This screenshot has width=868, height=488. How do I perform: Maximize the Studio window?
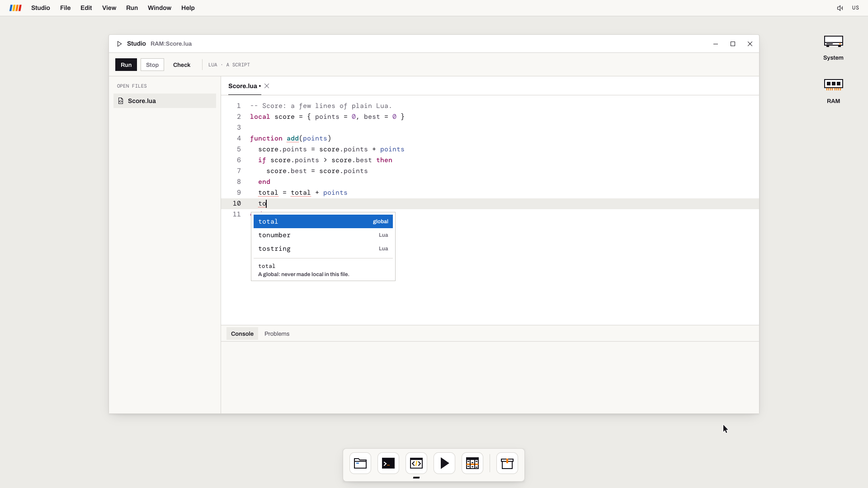[733, 44]
